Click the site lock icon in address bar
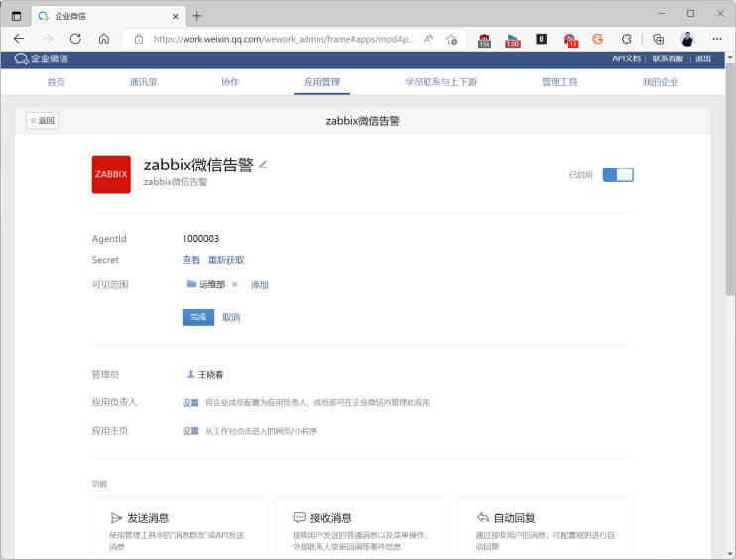Viewport: 736px width, 560px height. [x=139, y=39]
